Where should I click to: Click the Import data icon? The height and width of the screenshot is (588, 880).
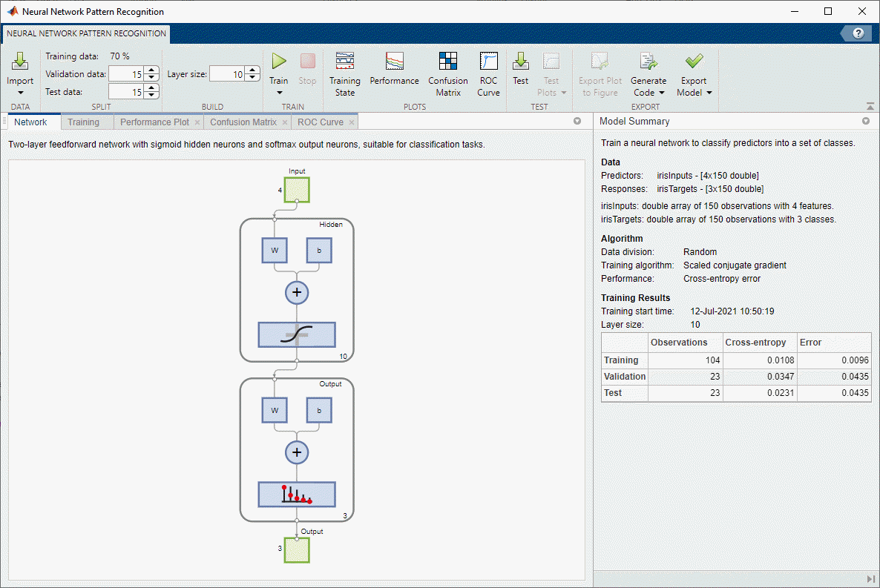20,62
